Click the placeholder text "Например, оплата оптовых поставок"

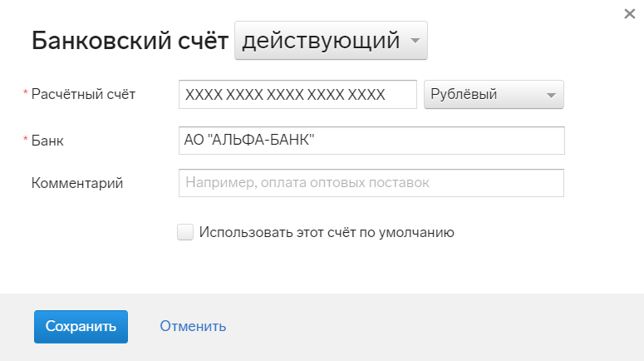307,182
